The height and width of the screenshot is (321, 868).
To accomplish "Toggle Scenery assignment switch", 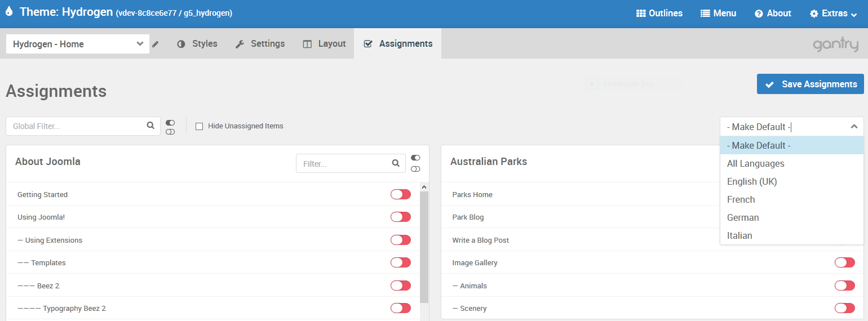I will (845, 308).
